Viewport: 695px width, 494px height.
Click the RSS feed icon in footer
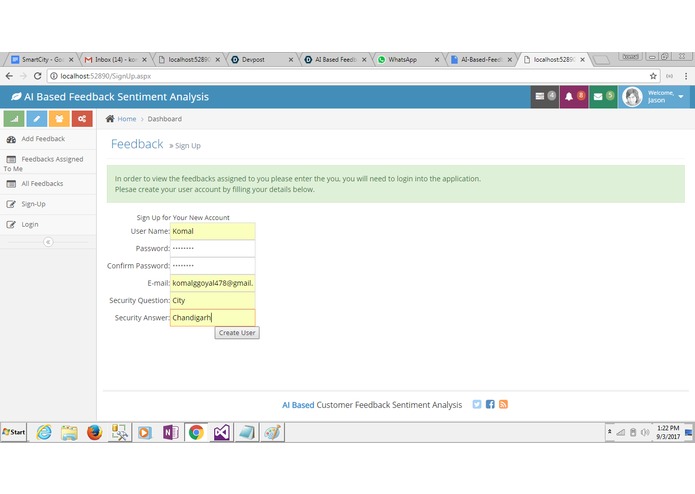(503, 404)
